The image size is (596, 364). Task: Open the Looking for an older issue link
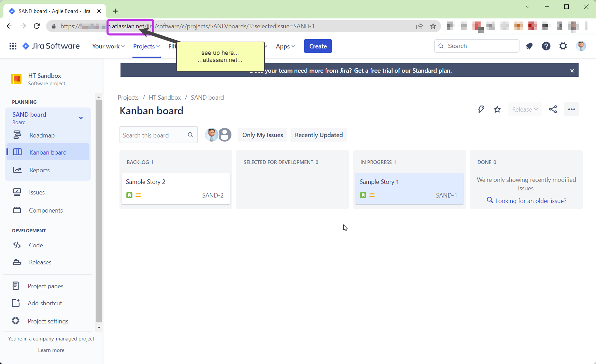(x=530, y=201)
